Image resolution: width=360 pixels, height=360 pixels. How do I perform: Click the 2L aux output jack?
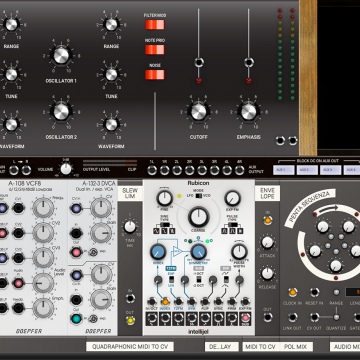point(177,170)
